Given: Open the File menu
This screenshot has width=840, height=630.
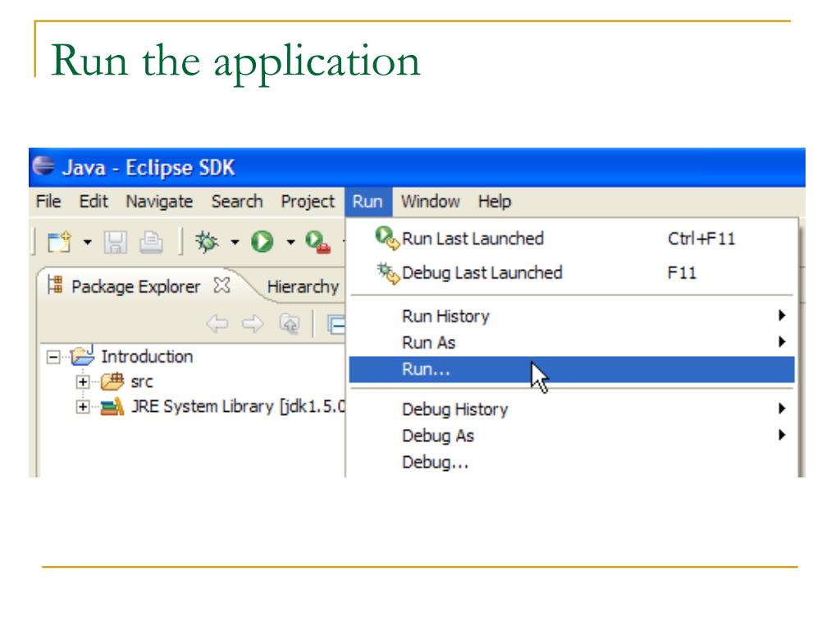Looking at the screenshot, I should coord(48,202).
